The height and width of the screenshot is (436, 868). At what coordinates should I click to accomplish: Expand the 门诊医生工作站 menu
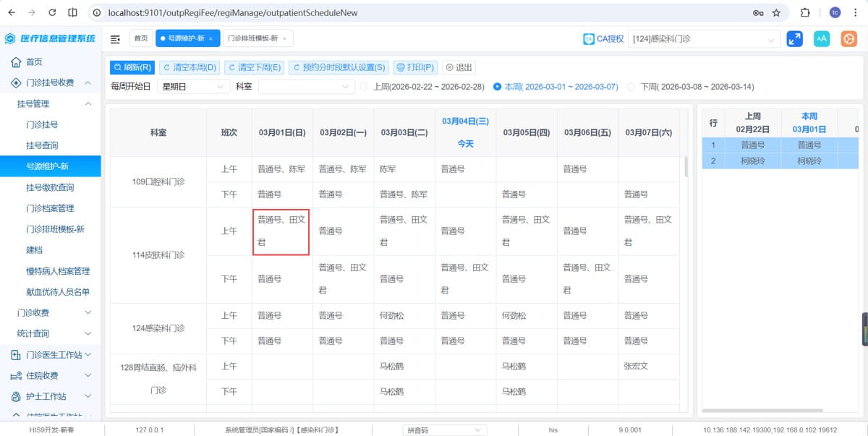pos(88,355)
